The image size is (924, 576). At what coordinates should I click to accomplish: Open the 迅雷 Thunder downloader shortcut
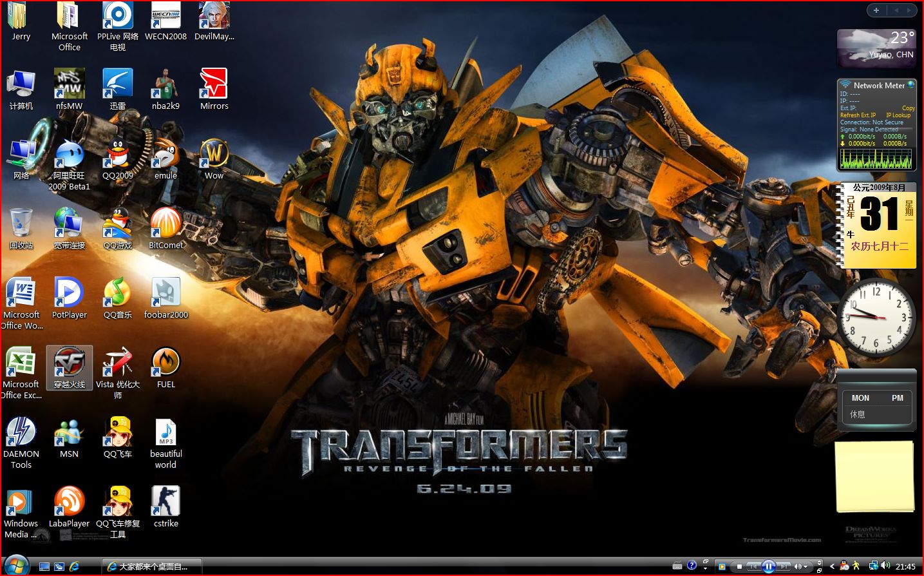(118, 90)
